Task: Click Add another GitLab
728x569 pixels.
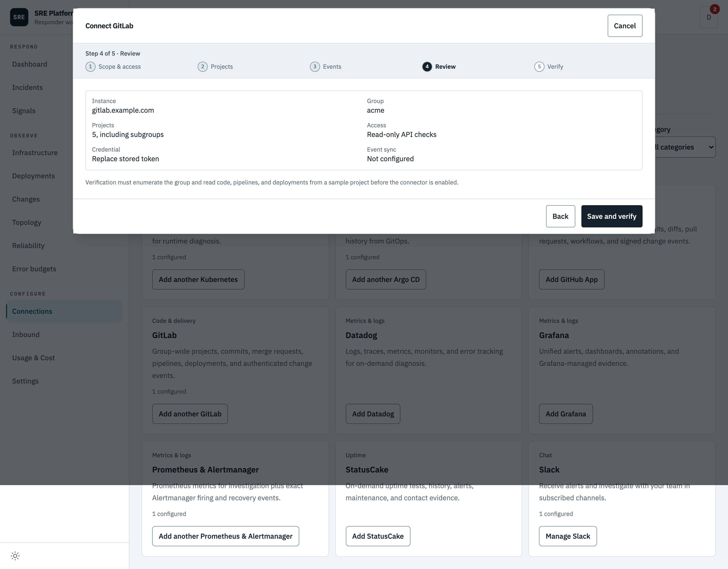Action: (190, 414)
